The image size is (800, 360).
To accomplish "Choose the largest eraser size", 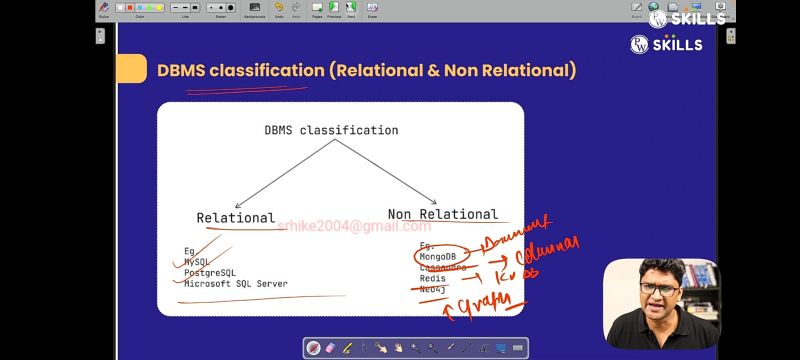I will pyautogui.click(x=231, y=8).
